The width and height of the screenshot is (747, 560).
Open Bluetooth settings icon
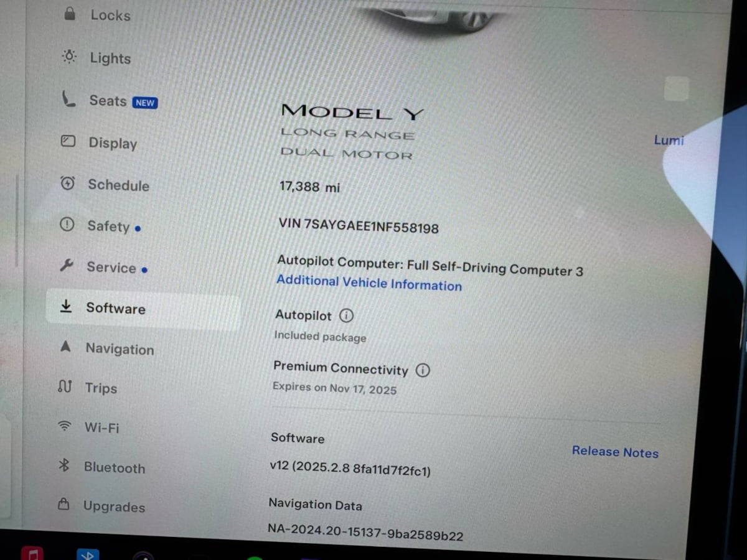coord(63,465)
